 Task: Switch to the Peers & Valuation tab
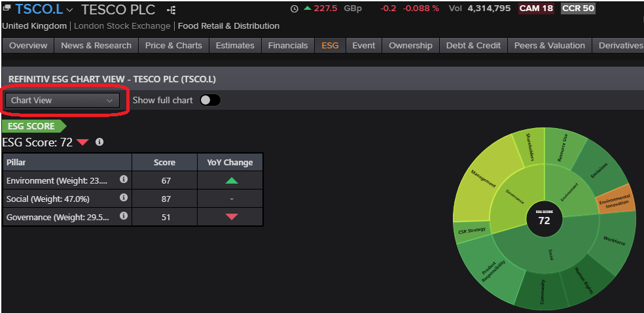[549, 46]
